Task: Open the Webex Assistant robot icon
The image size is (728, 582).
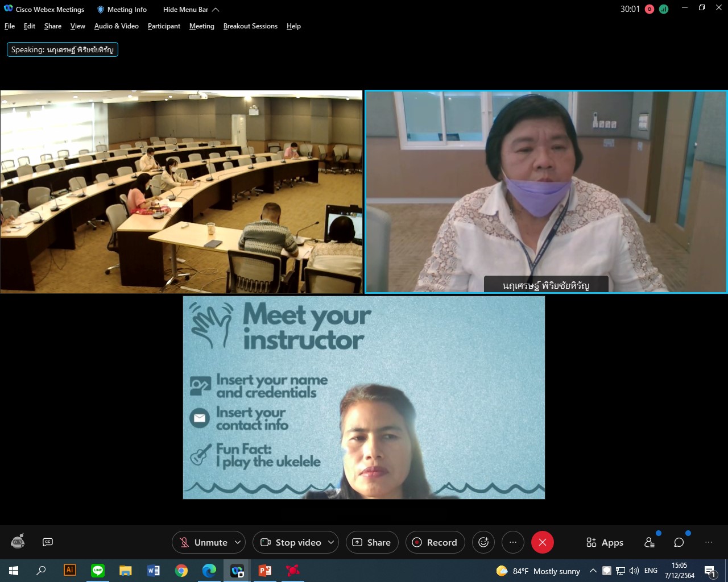Action: pyautogui.click(x=18, y=542)
